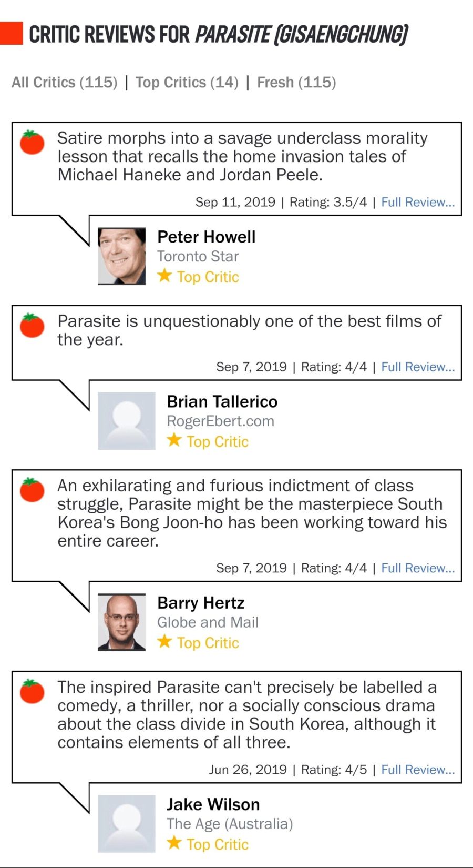Open Full Review for Barry Hertz's review
Screen dimensions: 473x868
point(418,569)
